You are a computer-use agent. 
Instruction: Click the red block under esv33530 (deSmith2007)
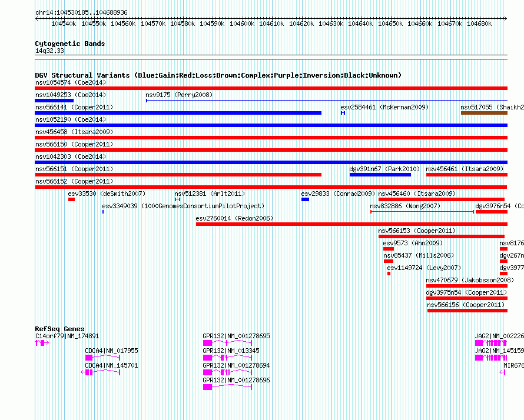71,199
